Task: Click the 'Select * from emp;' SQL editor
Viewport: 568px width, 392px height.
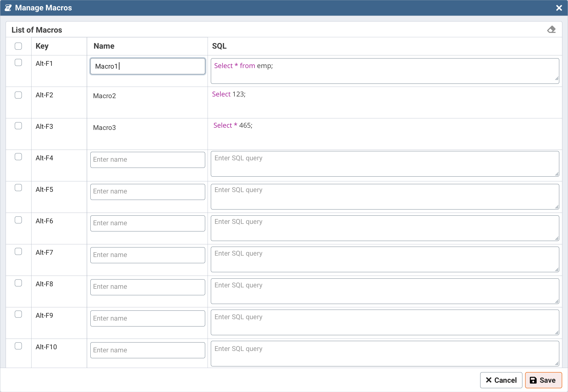Action: coord(384,71)
